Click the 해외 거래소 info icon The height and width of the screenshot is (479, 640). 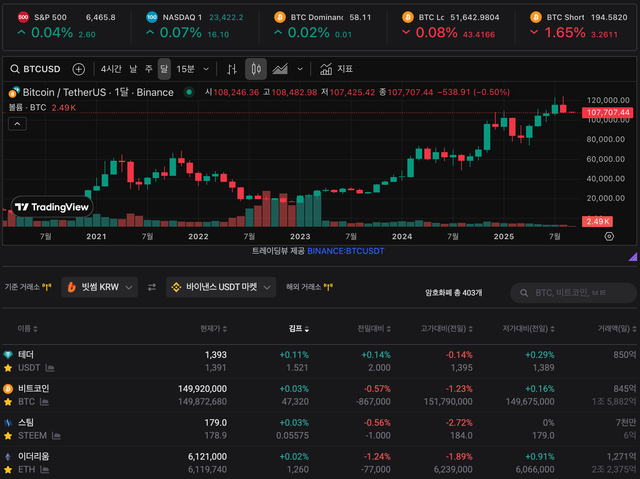(x=328, y=287)
